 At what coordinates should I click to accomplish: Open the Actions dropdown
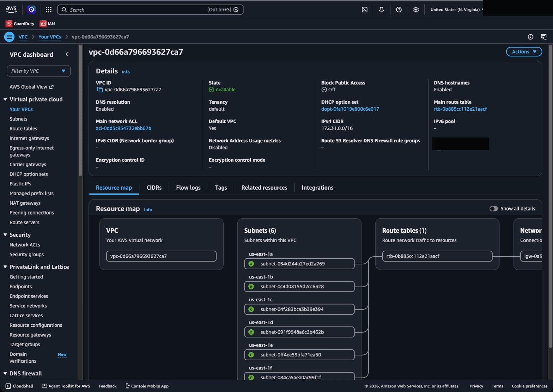tap(524, 52)
